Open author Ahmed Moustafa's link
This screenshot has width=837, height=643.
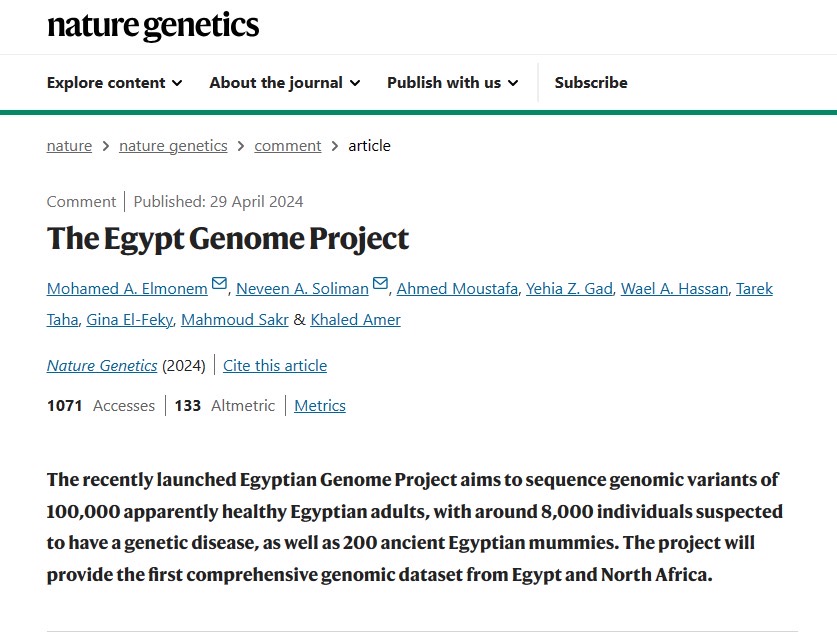pos(457,289)
